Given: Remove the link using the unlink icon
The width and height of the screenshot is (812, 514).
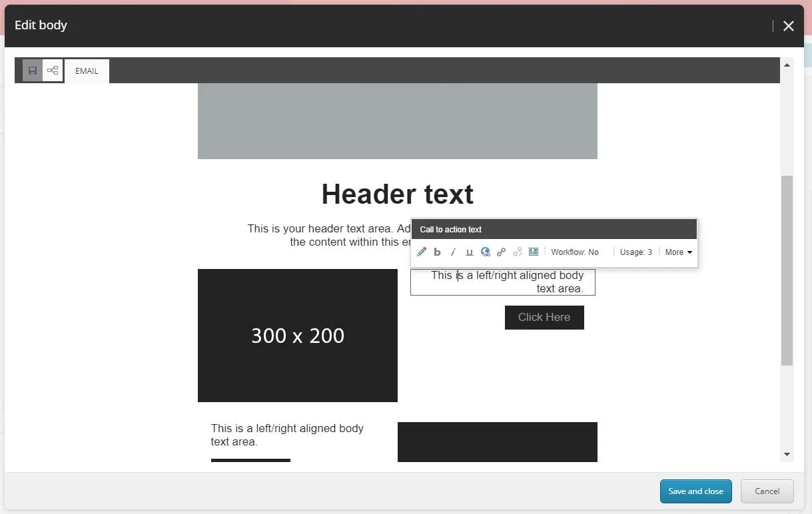Looking at the screenshot, I should (517, 252).
